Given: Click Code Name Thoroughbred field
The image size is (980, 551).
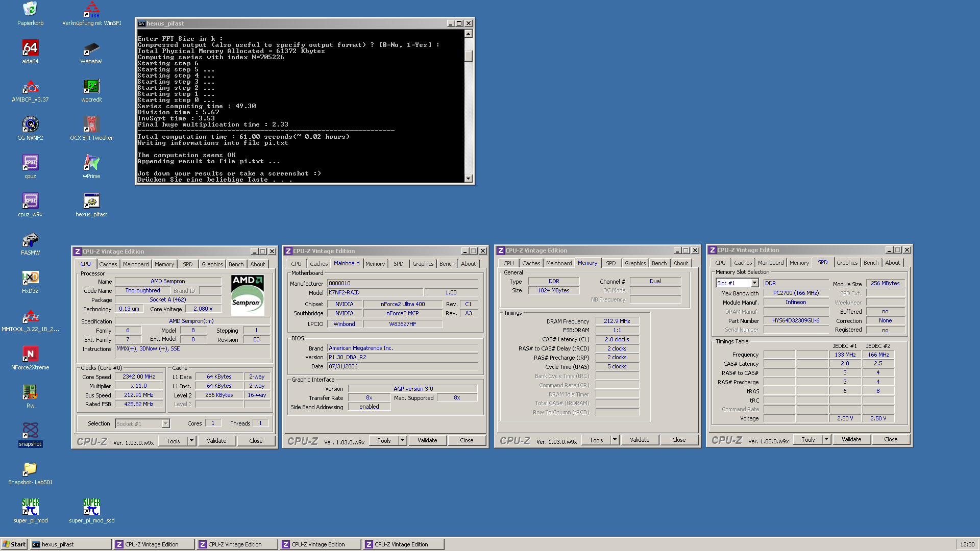Looking at the screenshot, I should tap(142, 291).
